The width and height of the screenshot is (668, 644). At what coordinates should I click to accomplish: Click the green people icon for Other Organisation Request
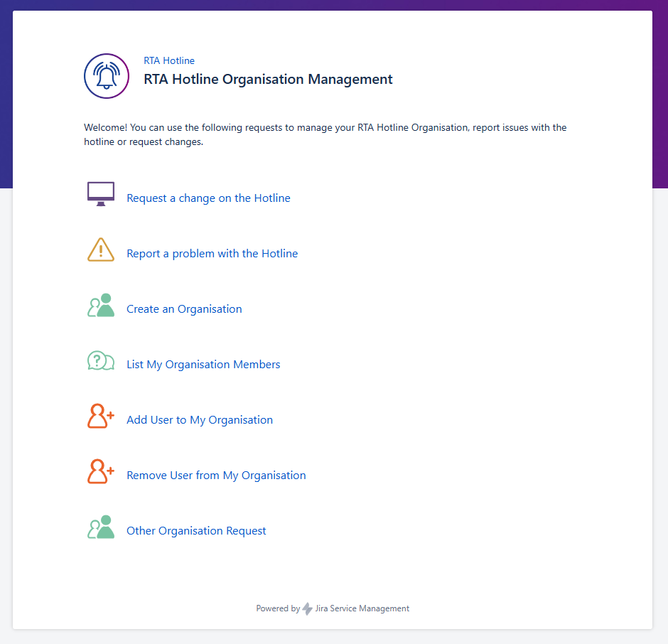[101, 527]
